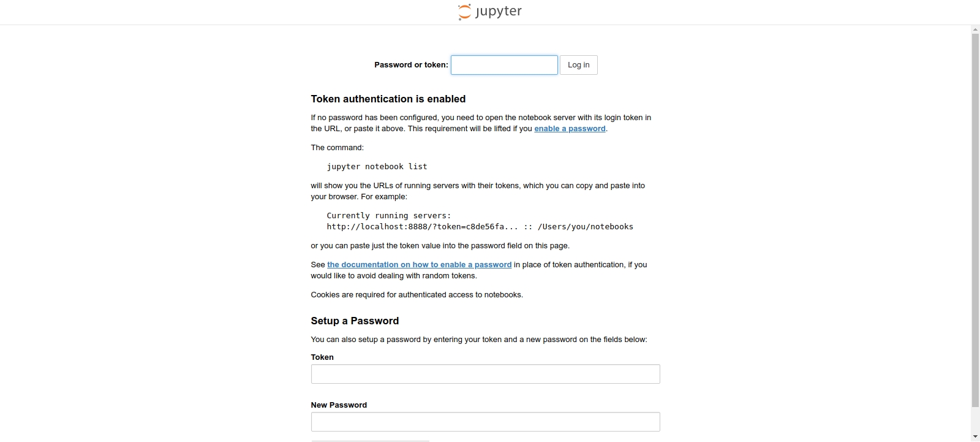The height and width of the screenshot is (442, 980).
Task: Click the 'Setup a Password' heading
Action: click(x=355, y=321)
